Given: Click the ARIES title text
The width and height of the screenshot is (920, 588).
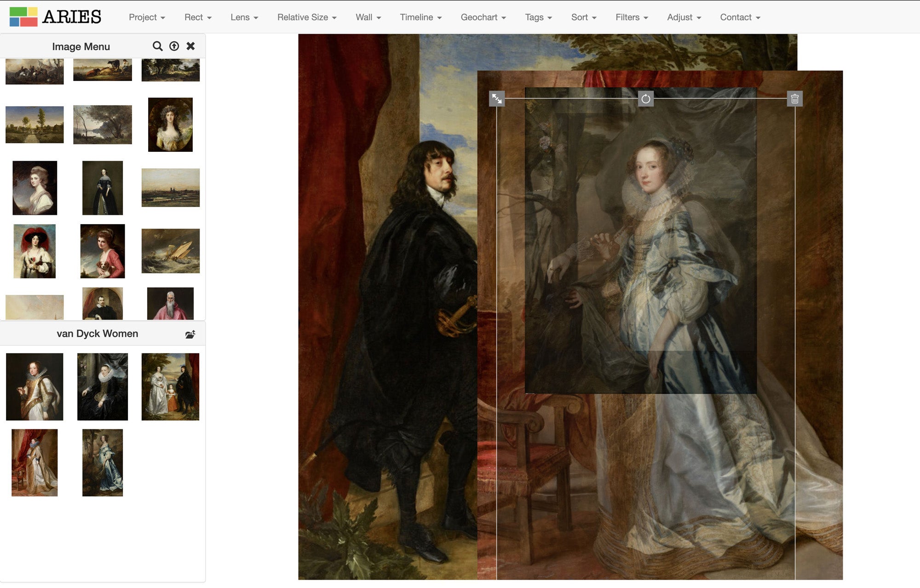Looking at the screenshot, I should 72,17.
